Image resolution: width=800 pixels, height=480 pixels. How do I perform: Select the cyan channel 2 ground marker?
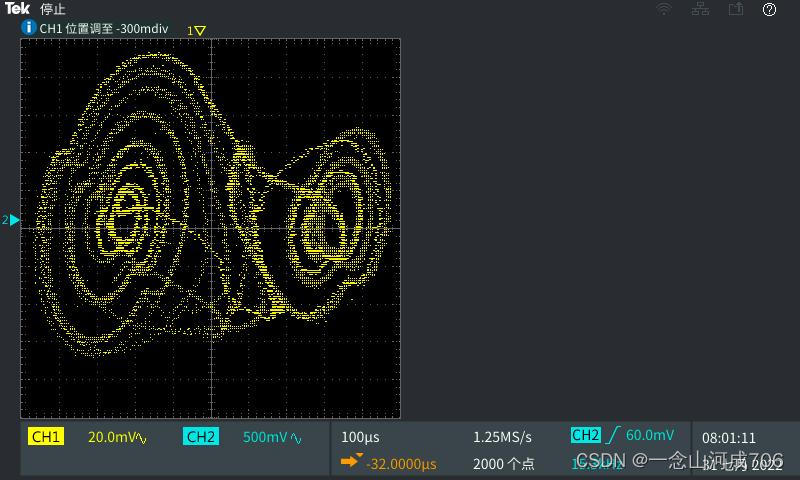tap(11, 220)
